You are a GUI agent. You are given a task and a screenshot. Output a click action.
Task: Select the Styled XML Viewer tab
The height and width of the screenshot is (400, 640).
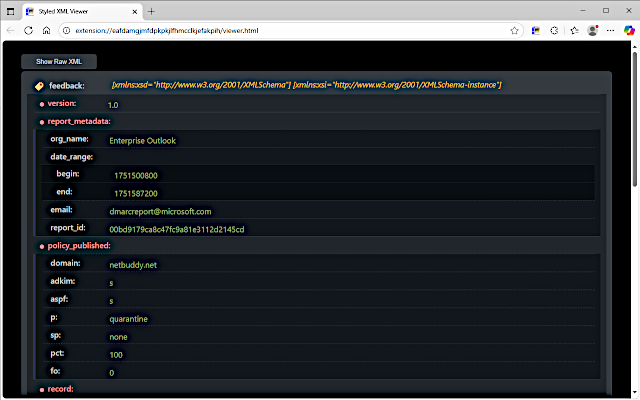tap(82, 11)
